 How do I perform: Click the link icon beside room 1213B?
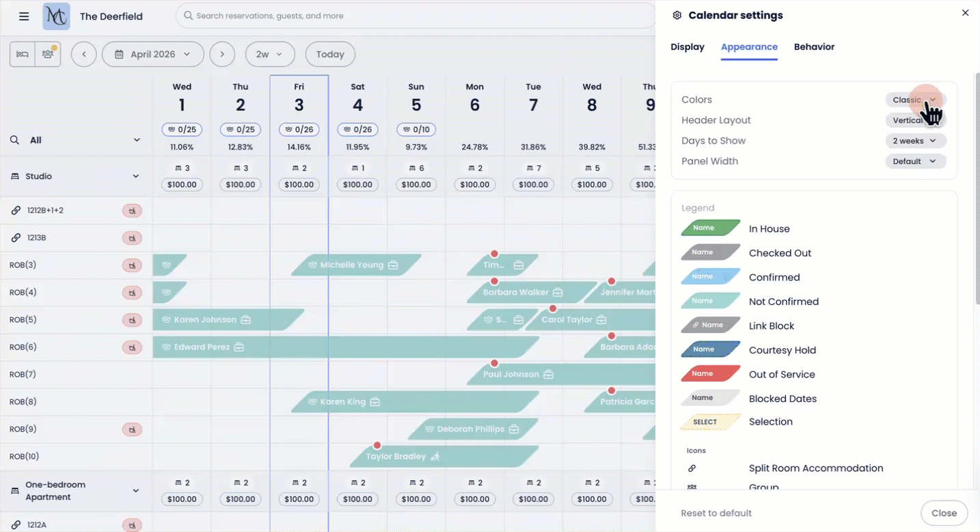(x=16, y=238)
